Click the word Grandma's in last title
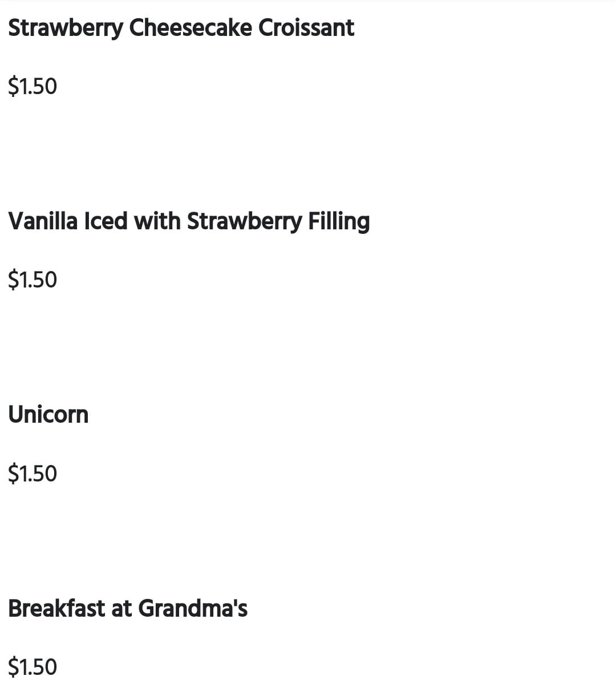This screenshot has width=616, height=700. (x=193, y=608)
